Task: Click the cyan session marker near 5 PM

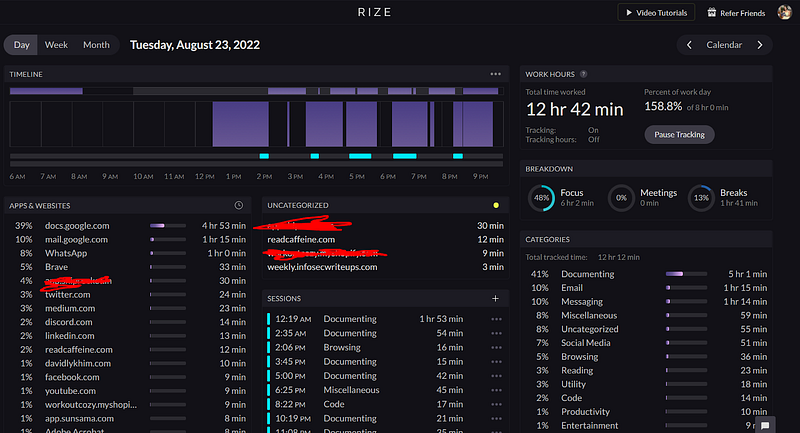Action: pos(360,156)
